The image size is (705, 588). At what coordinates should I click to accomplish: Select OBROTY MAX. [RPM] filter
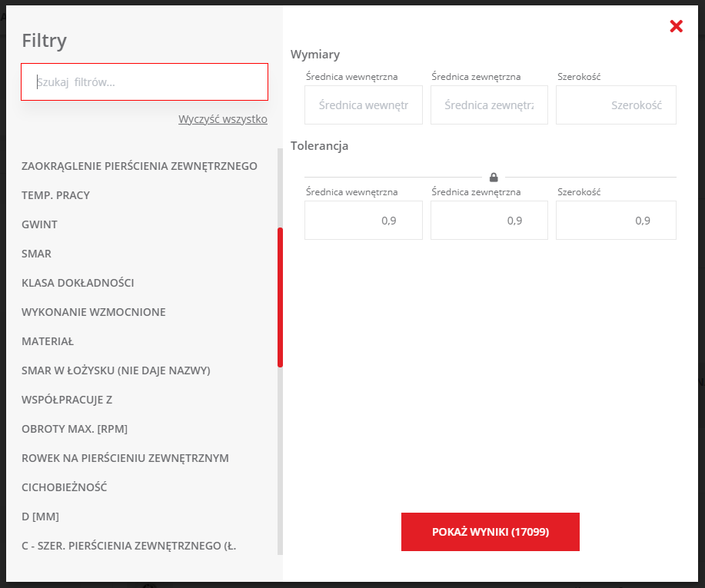[75, 429]
